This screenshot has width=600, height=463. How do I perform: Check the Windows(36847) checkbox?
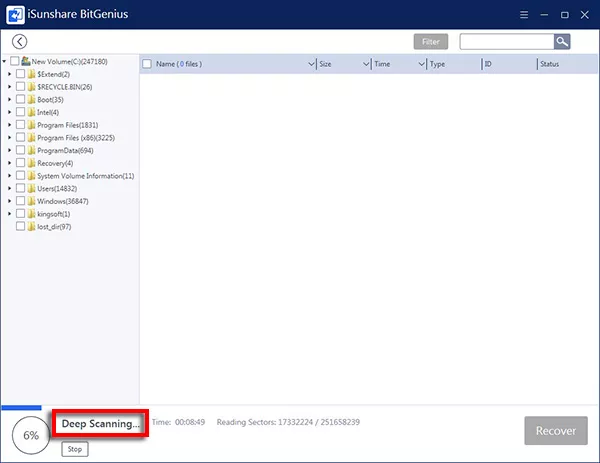[x=21, y=201]
